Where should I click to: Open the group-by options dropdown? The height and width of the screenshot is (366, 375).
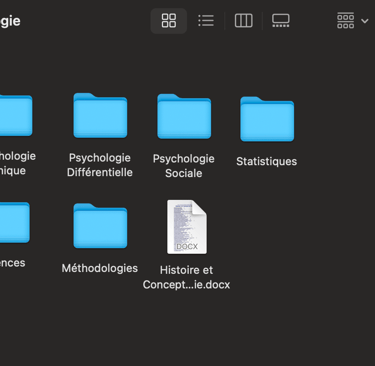pyautogui.click(x=352, y=21)
